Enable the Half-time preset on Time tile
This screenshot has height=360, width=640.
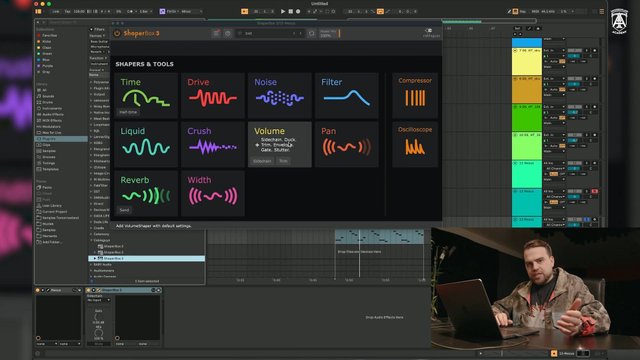tap(128, 112)
